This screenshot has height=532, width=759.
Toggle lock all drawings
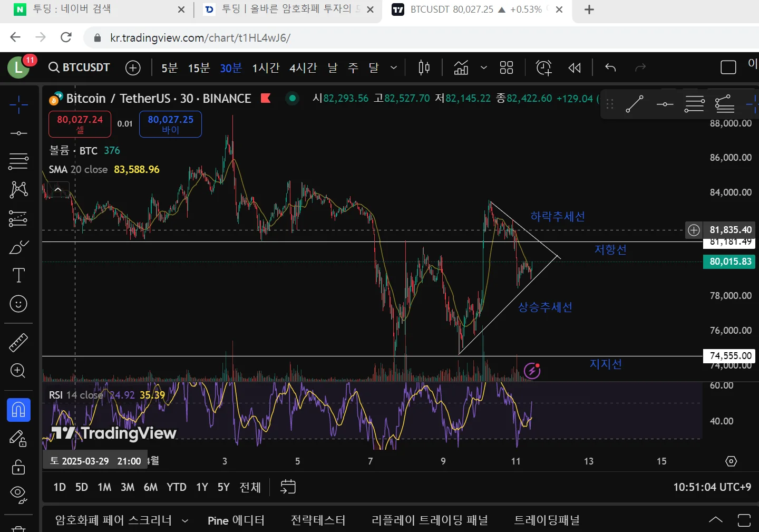pos(18,467)
